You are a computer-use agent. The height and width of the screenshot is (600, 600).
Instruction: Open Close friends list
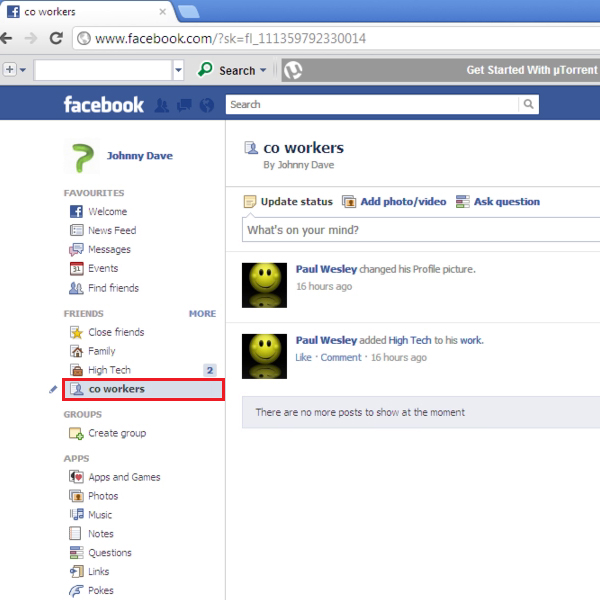click(116, 332)
